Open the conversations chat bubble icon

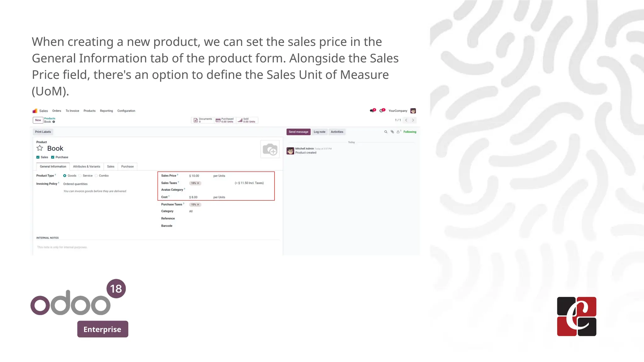[372, 111]
